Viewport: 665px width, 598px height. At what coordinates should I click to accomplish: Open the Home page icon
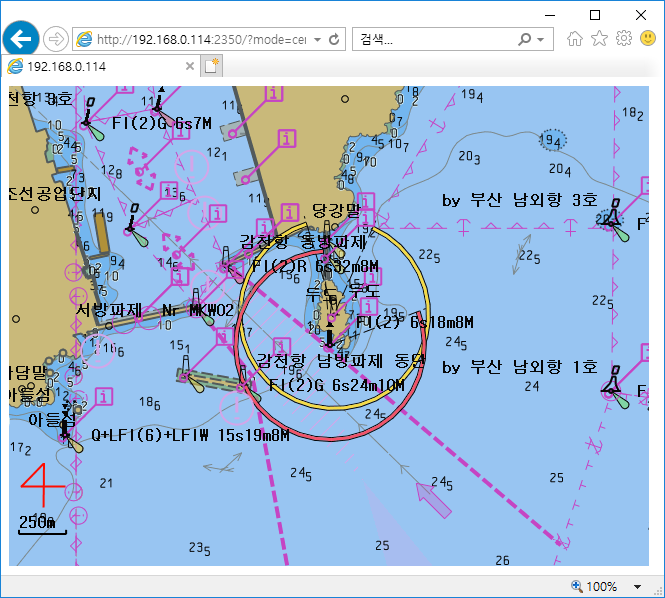pyautogui.click(x=575, y=39)
